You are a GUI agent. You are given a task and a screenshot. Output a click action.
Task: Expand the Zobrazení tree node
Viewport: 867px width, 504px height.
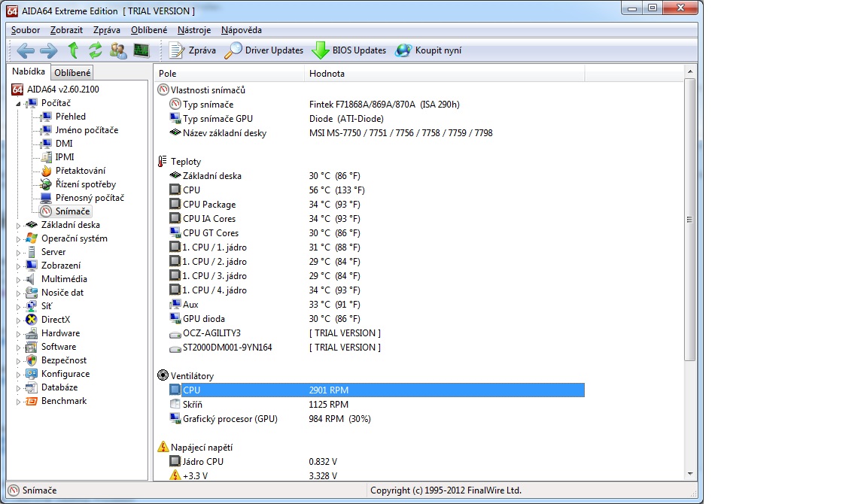tap(18, 266)
